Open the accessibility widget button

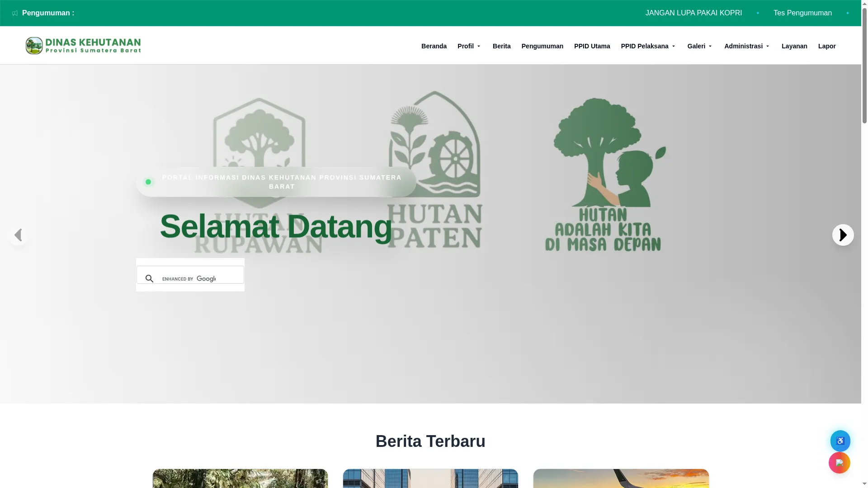[x=840, y=441]
